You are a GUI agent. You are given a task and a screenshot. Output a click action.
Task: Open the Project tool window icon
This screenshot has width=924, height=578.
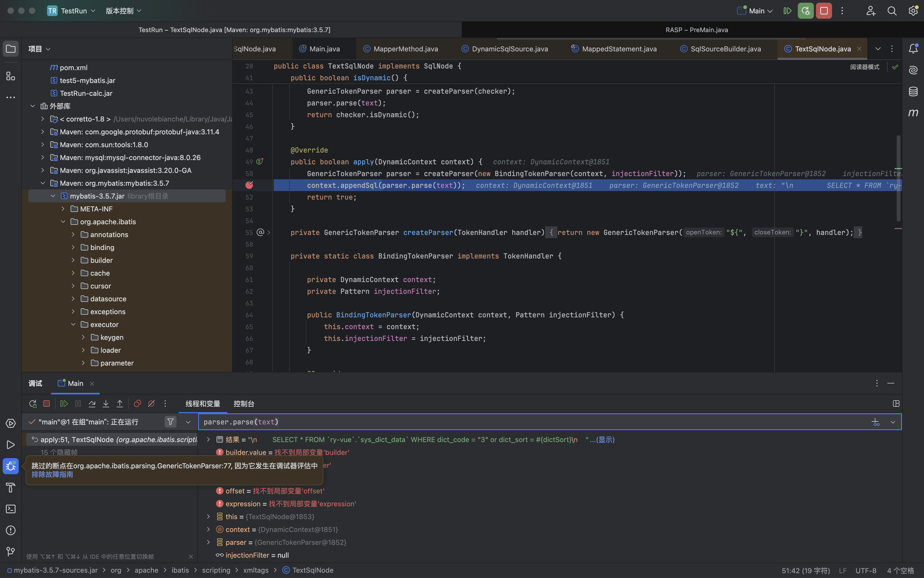(11, 49)
